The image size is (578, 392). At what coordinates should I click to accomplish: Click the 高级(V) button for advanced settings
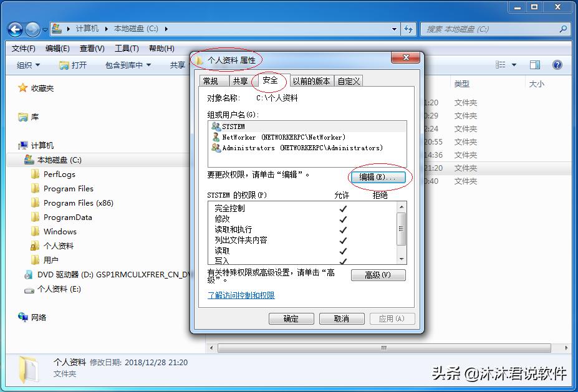[378, 275]
